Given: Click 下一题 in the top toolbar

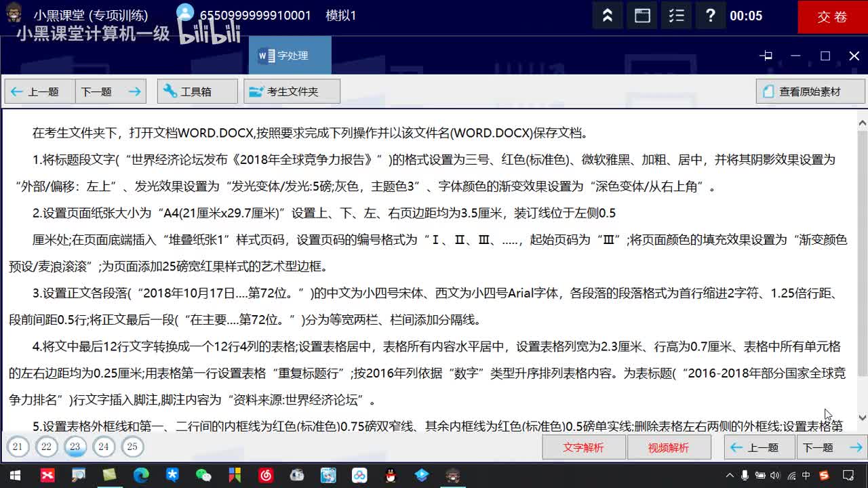Looking at the screenshot, I should pyautogui.click(x=111, y=91).
